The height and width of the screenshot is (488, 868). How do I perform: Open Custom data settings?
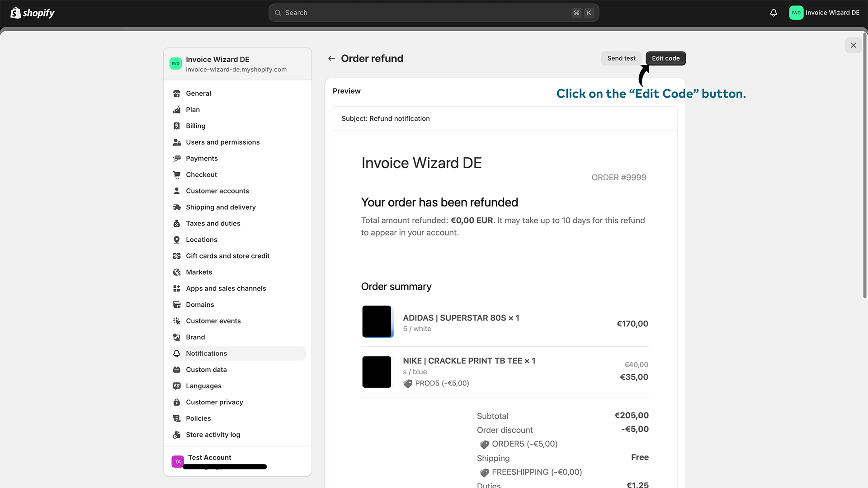(237, 370)
